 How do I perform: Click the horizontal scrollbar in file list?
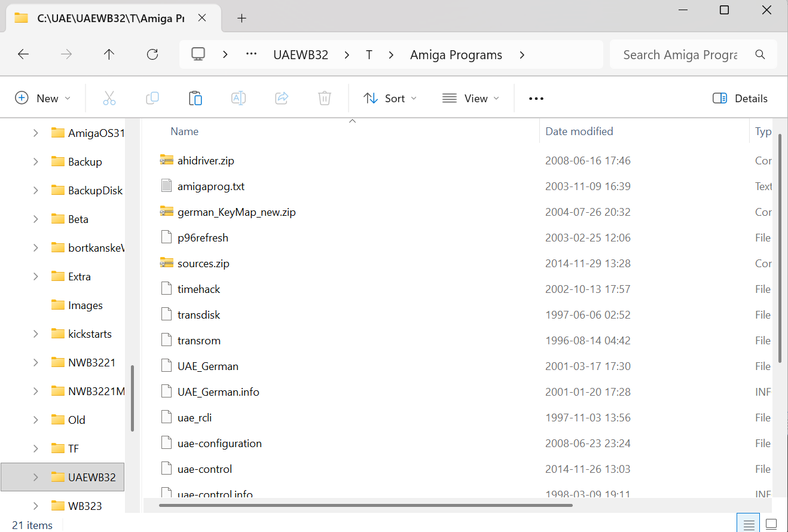tap(365, 505)
